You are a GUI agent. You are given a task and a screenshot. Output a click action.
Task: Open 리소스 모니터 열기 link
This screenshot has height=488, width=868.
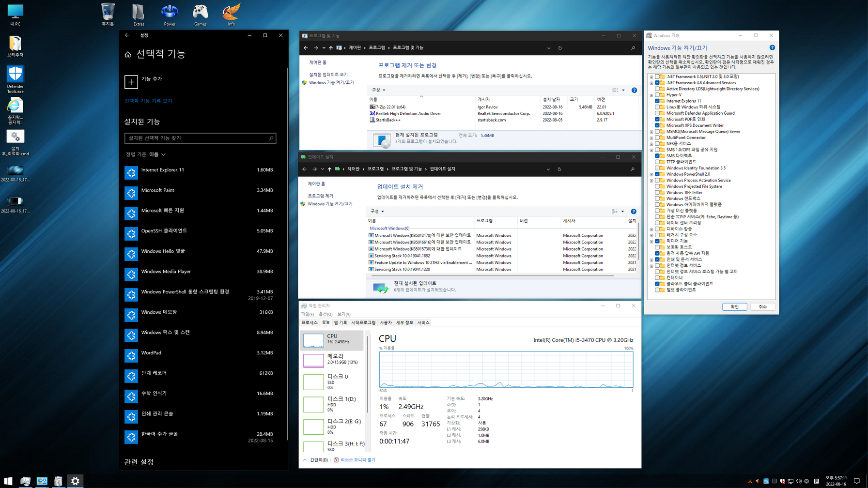(x=358, y=460)
